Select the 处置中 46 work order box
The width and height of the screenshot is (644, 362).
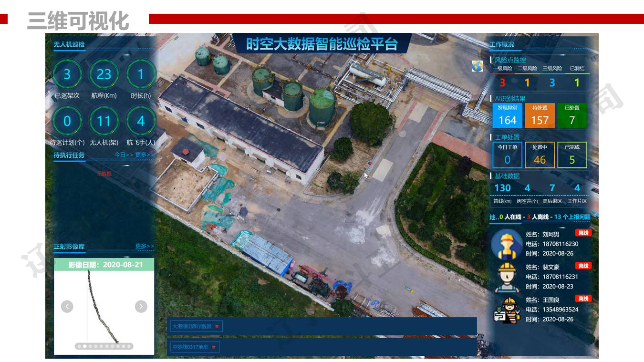[540, 155]
